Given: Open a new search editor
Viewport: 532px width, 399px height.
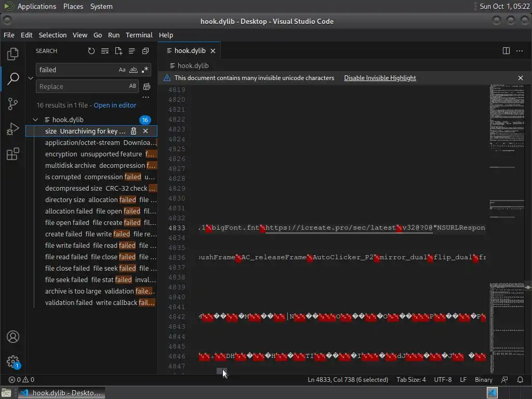Looking at the screenshot, I should [118, 51].
